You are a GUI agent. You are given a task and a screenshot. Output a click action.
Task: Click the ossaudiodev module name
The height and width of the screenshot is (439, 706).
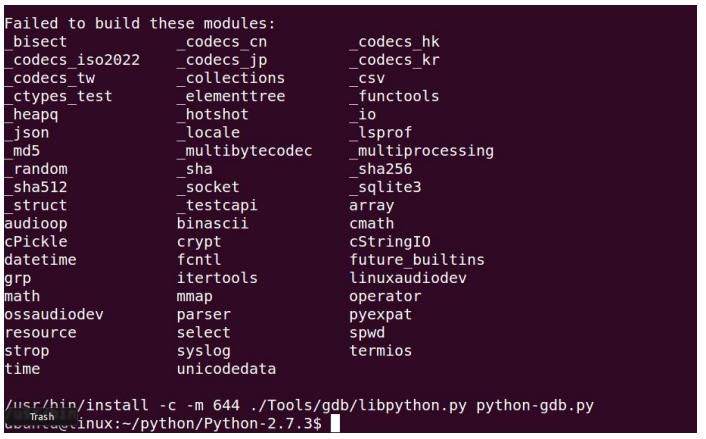click(x=54, y=314)
